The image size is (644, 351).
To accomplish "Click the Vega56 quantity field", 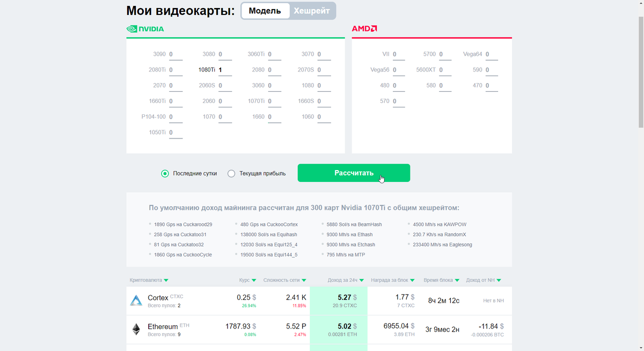I will pyautogui.click(x=399, y=70).
